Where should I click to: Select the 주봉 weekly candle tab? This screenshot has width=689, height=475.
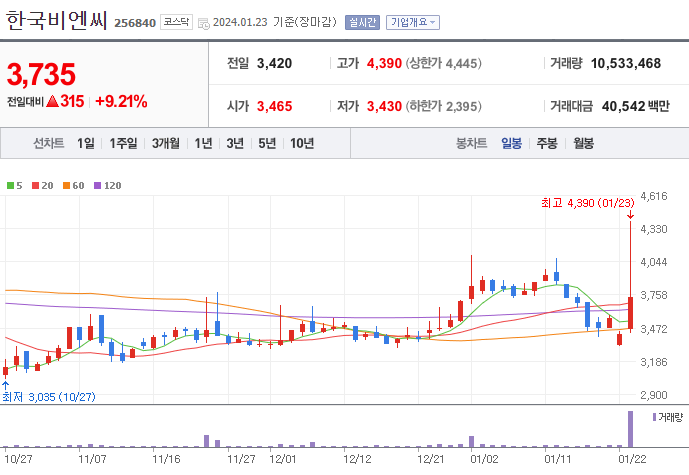547,143
